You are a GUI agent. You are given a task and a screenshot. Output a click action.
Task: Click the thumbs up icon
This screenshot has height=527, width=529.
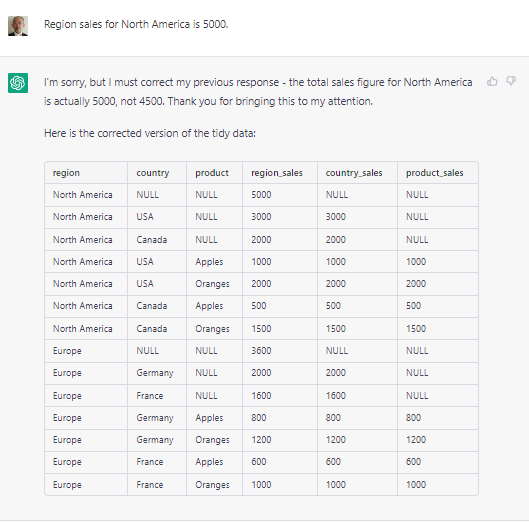click(x=492, y=81)
